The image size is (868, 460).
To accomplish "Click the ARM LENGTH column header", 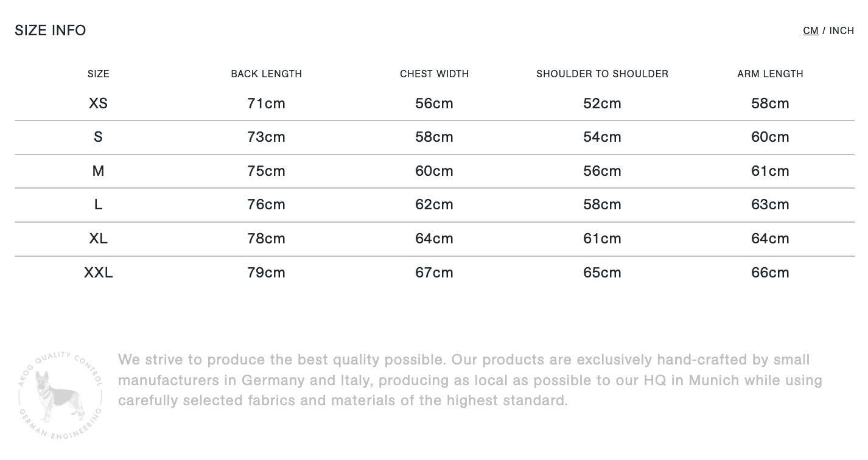I will click(x=770, y=74).
